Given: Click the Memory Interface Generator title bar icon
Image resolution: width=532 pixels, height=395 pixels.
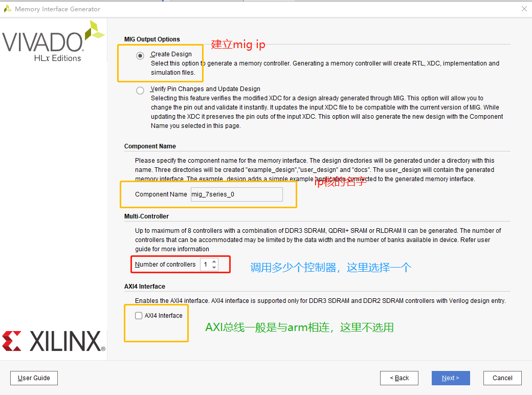Looking at the screenshot, I should click(x=8, y=9).
